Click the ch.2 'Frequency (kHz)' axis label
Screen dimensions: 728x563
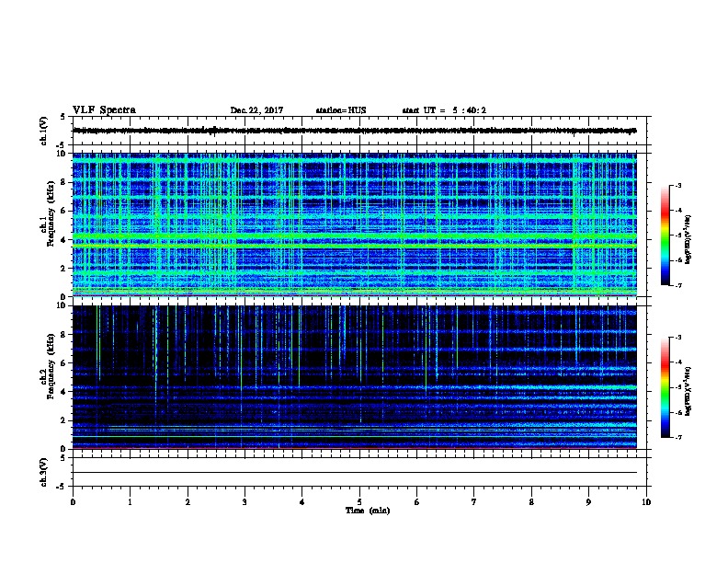(51, 366)
